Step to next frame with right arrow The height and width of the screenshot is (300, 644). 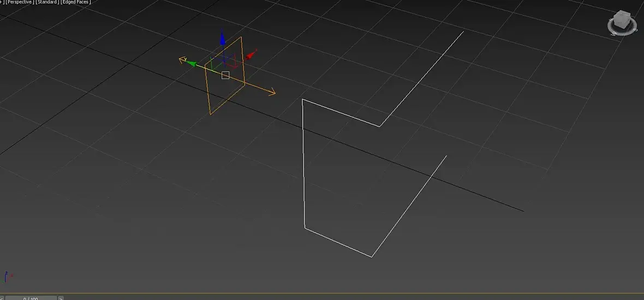coord(61,298)
